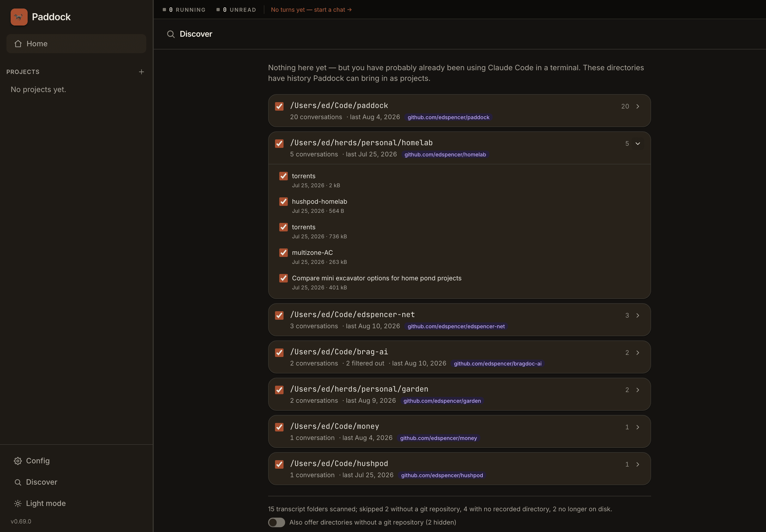The image size is (766, 532).
Task: Click the '/Users/ed/Code/brag-ai' path text
Action: [339, 352]
